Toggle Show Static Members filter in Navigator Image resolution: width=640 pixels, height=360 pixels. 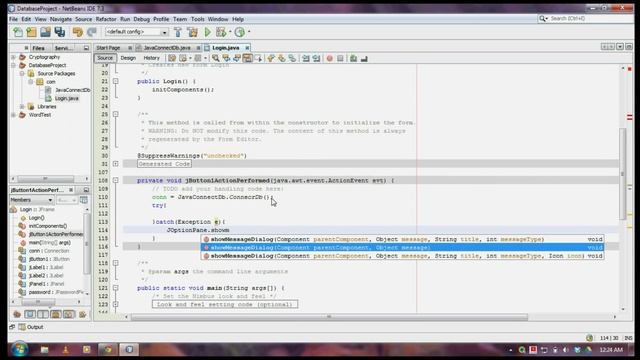43,314
